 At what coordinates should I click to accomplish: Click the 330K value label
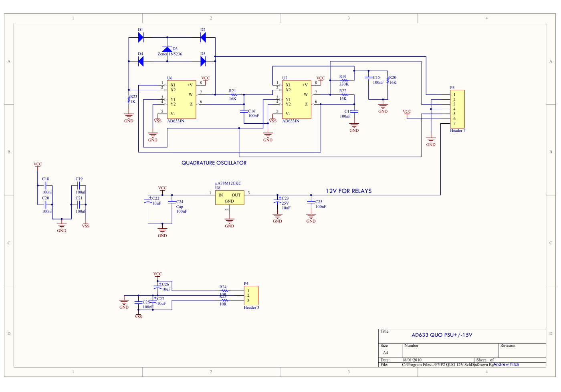coord(344,84)
